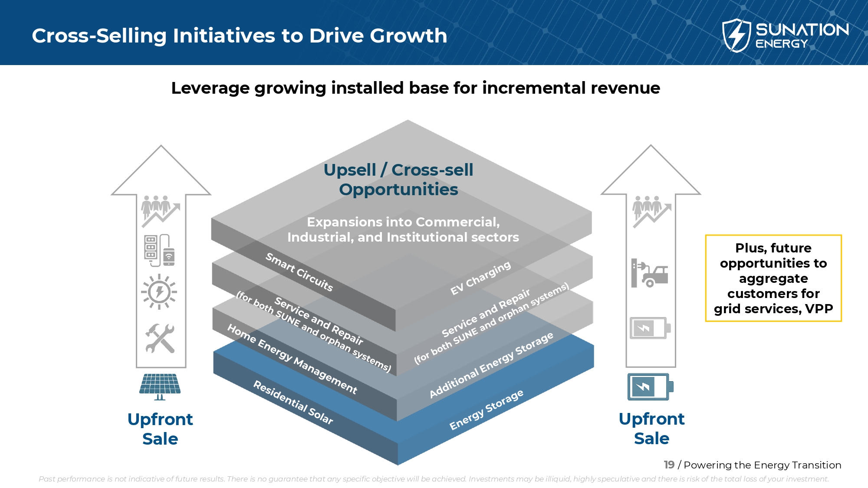The image size is (868, 488).
Task: Click the Additional Energy Storage label
Action: coord(491,365)
